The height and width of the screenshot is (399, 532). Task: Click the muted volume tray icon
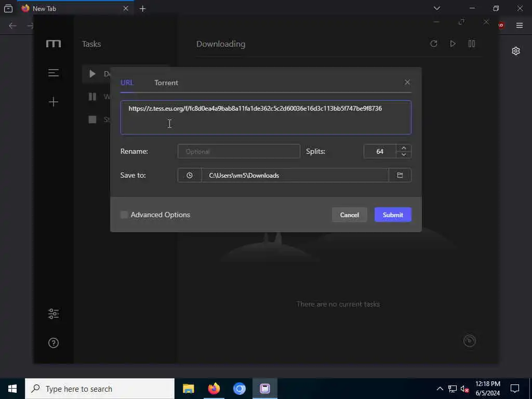tap(464, 389)
